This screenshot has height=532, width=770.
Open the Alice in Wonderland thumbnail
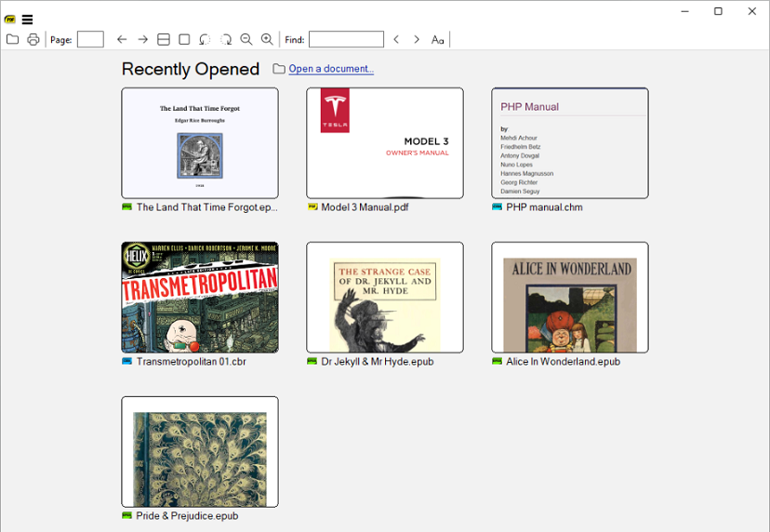570,298
